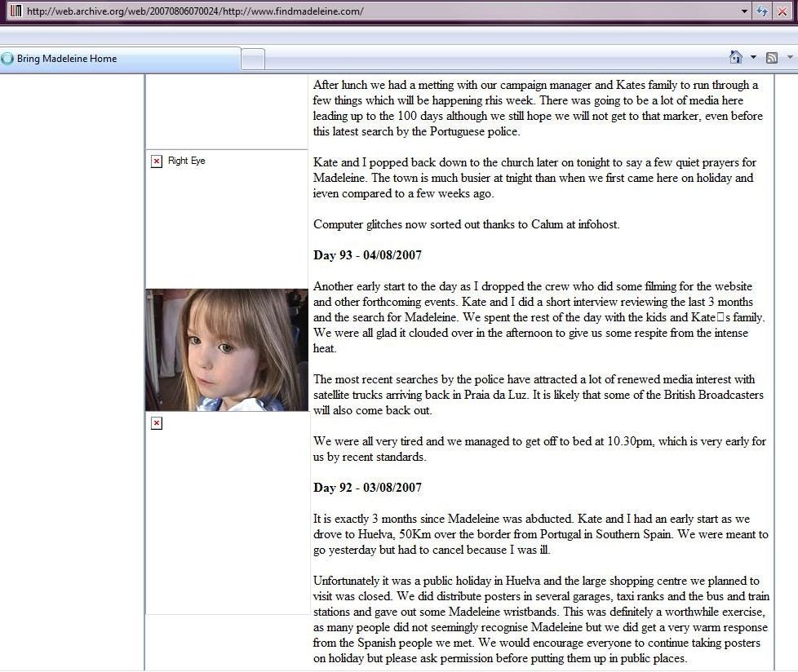Open a new tab with the blank tab button

[x=254, y=59]
